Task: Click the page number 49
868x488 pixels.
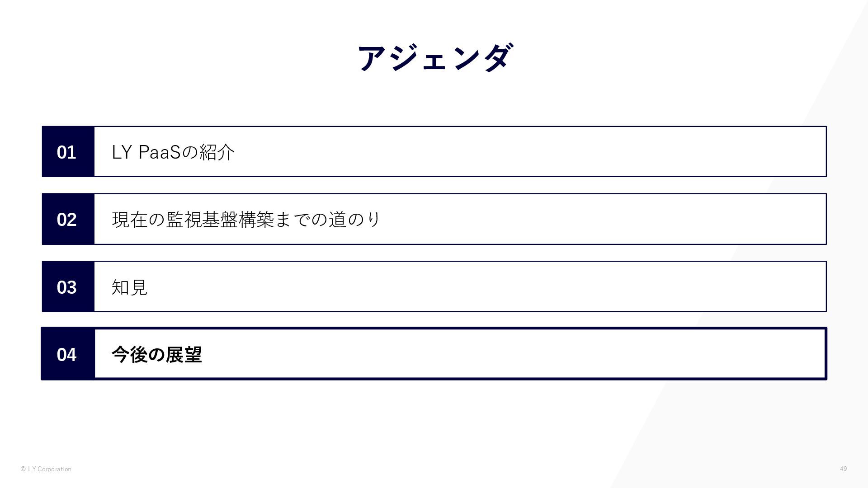Action: [843, 469]
